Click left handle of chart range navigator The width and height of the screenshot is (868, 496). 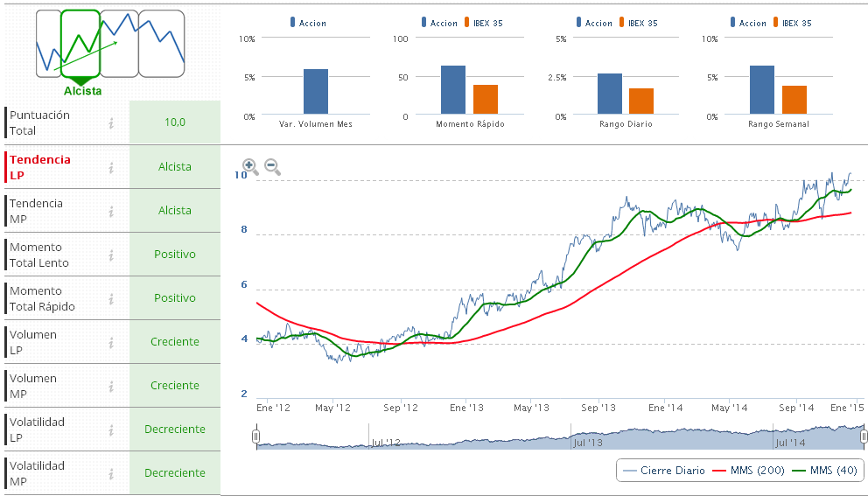point(256,436)
